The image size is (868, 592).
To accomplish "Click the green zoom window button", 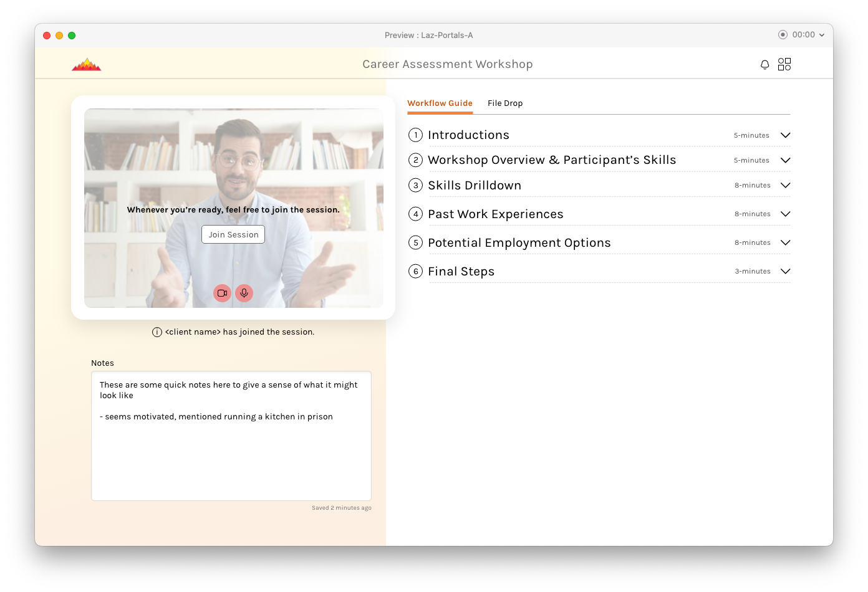I will point(72,36).
